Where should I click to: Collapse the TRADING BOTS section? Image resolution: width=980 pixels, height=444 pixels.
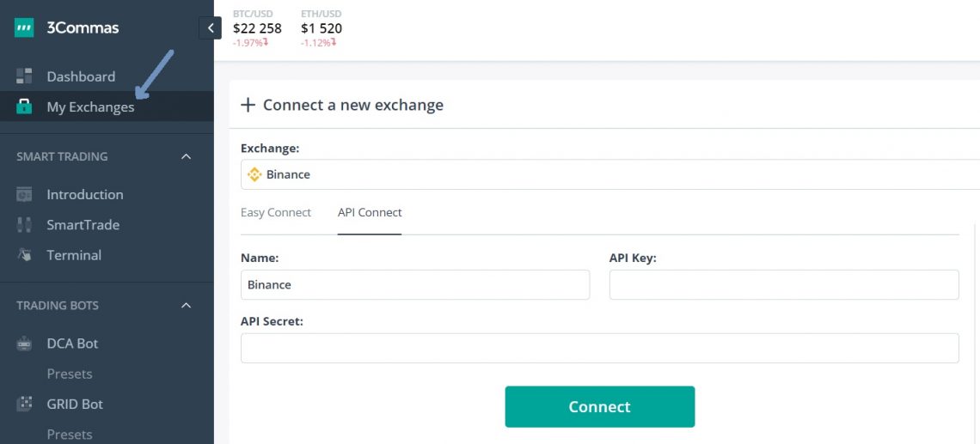point(186,306)
